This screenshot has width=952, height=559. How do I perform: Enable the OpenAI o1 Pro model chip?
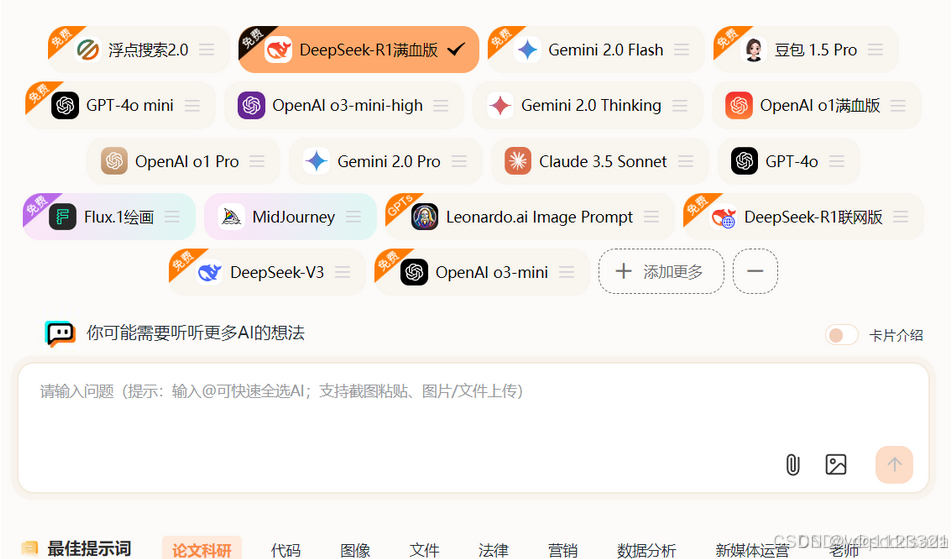point(183,161)
